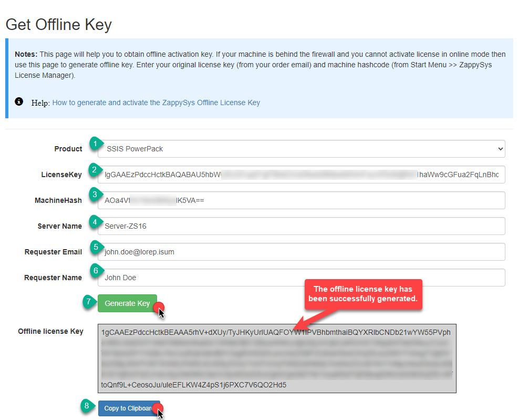Screen dimensions: 518x420
Task: Open the Product dropdown showing SSIS PowerPack
Action: click(301, 149)
